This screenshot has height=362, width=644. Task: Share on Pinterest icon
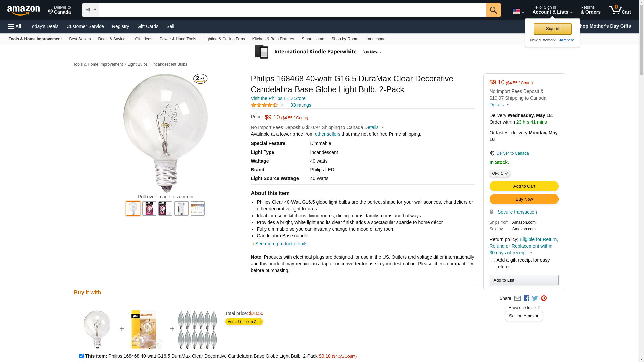(x=544, y=298)
